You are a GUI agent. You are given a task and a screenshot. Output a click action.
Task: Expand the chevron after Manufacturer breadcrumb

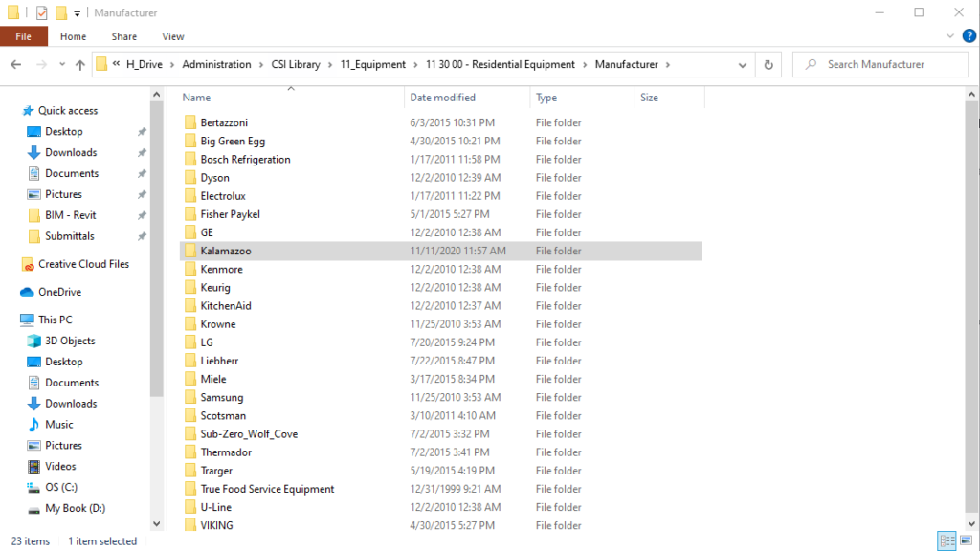click(x=668, y=64)
